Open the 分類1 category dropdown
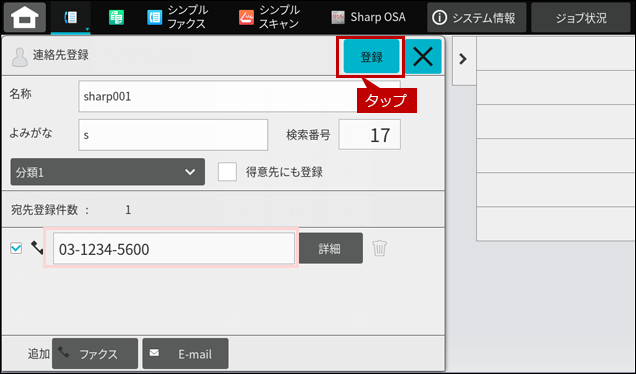The height and width of the screenshot is (374, 636). [107, 172]
